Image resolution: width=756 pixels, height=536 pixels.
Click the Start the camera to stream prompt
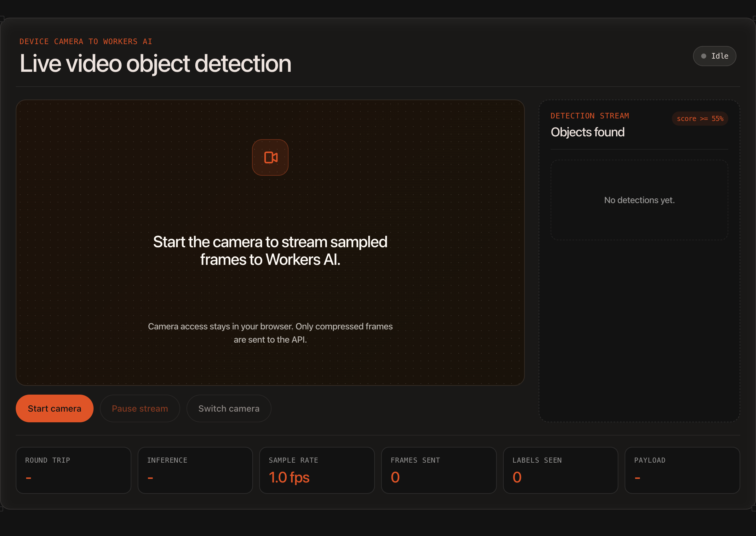click(x=270, y=251)
